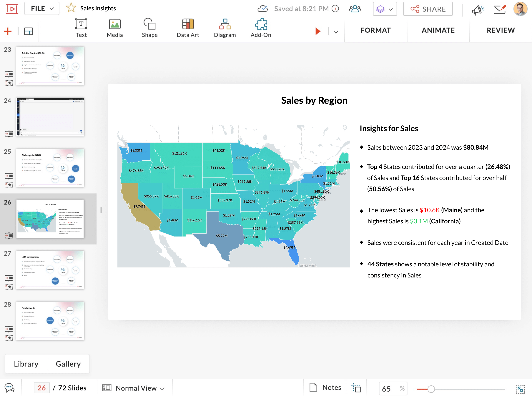The image size is (532, 396).
Task: Expand the slideshow play options arrow
Action: point(336,32)
